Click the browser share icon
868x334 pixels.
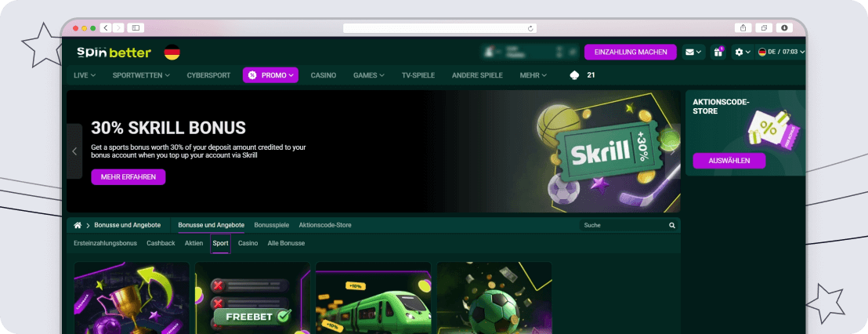(743, 27)
